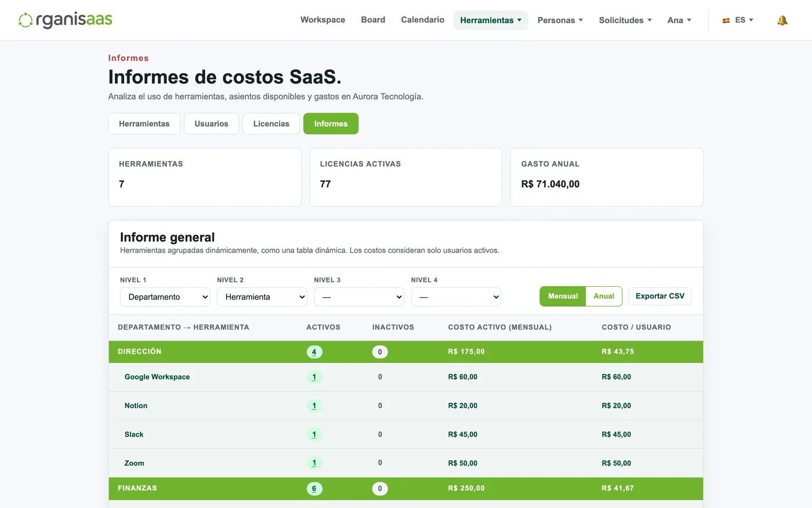The image size is (812, 508).
Task: Open Calendario in the navbar
Action: point(423,20)
